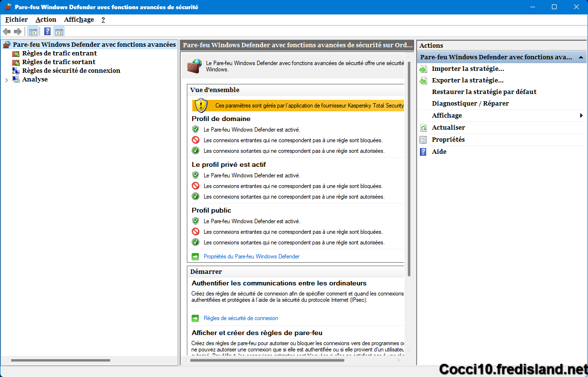Click the Exporter la stratégie green icon
The image size is (588, 377).
pos(423,81)
